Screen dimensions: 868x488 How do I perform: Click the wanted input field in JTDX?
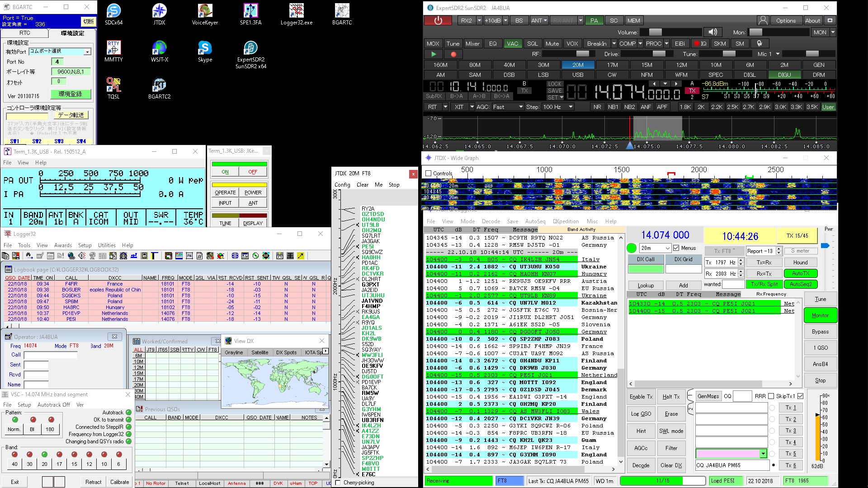(733, 284)
